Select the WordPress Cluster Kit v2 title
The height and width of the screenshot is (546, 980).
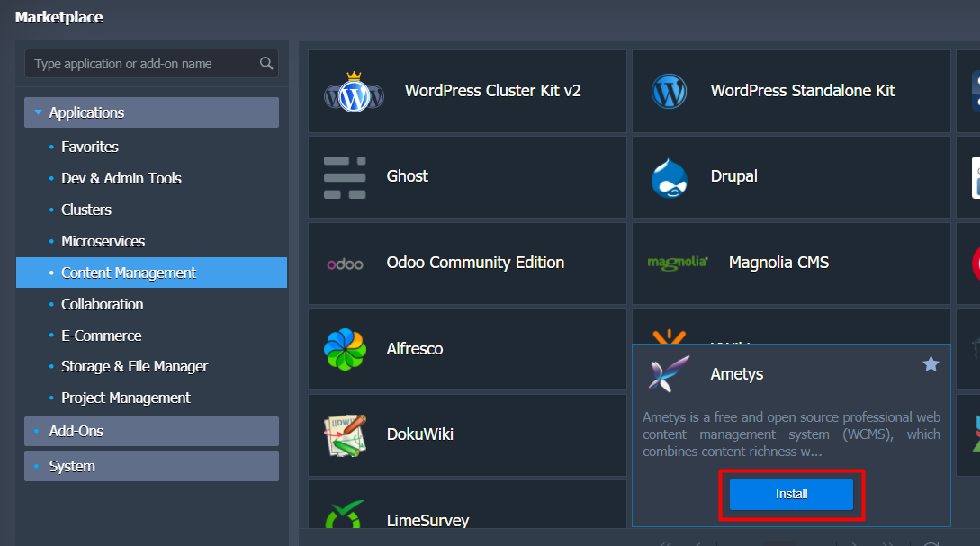492,91
